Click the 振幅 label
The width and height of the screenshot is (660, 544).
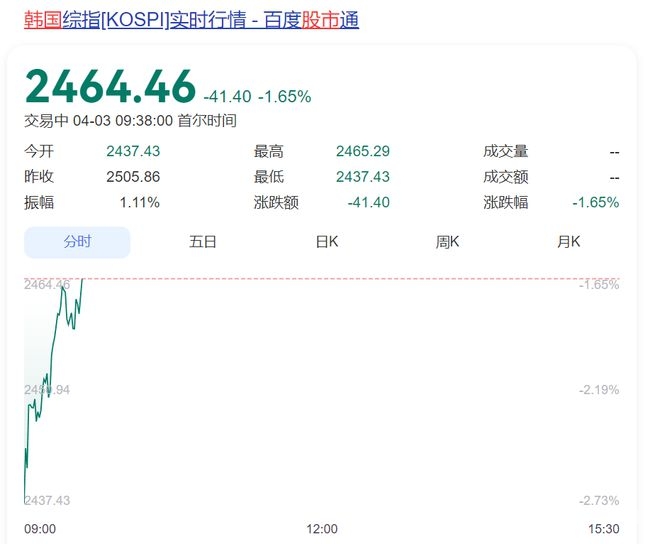[39, 203]
